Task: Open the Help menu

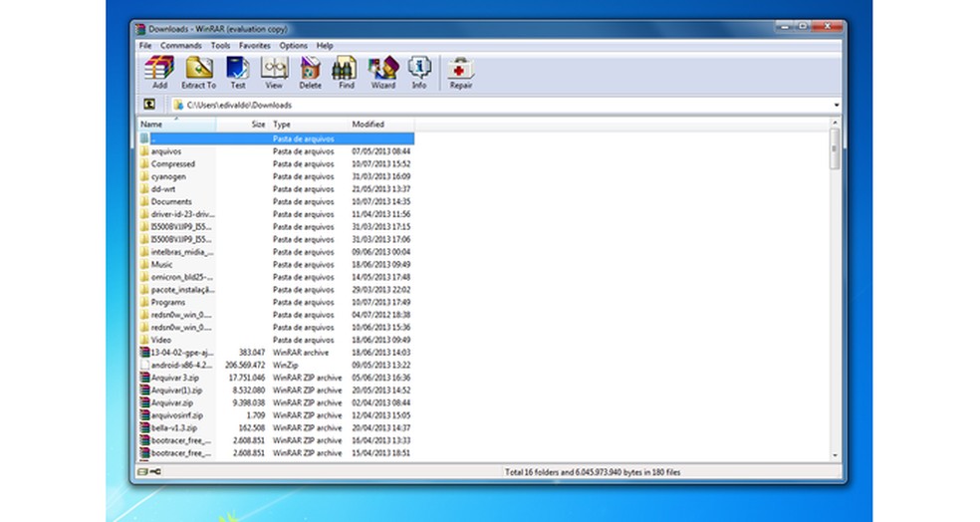Action: point(325,46)
